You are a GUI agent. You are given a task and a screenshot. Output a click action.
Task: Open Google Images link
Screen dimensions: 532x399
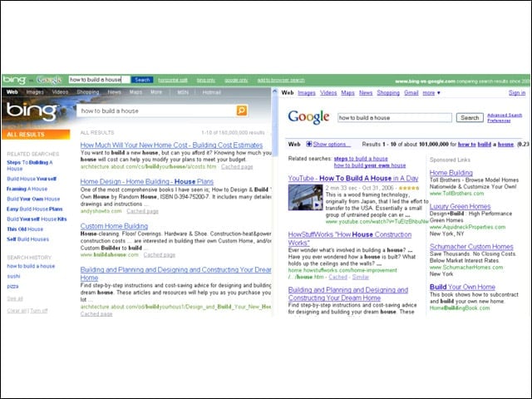307,92
